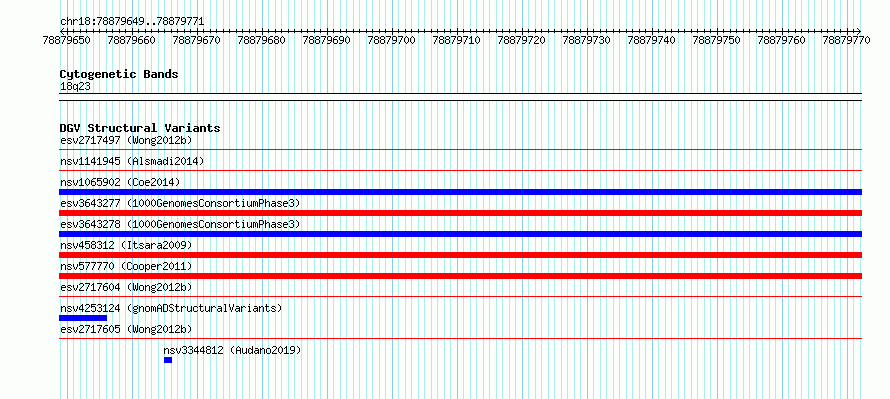The image size is (890, 399).
Task: Click the thin red line under esv2717604
Action: click(x=460, y=296)
